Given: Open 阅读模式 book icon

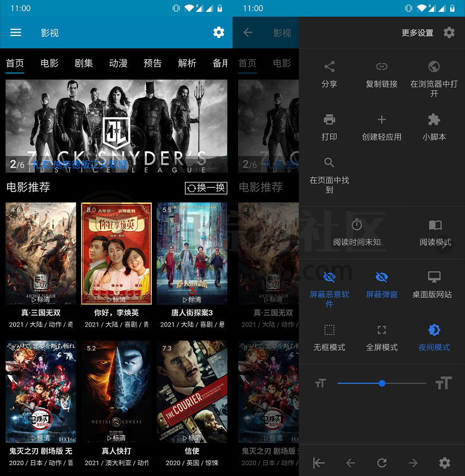Looking at the screenshot, I should click(435, 225).
